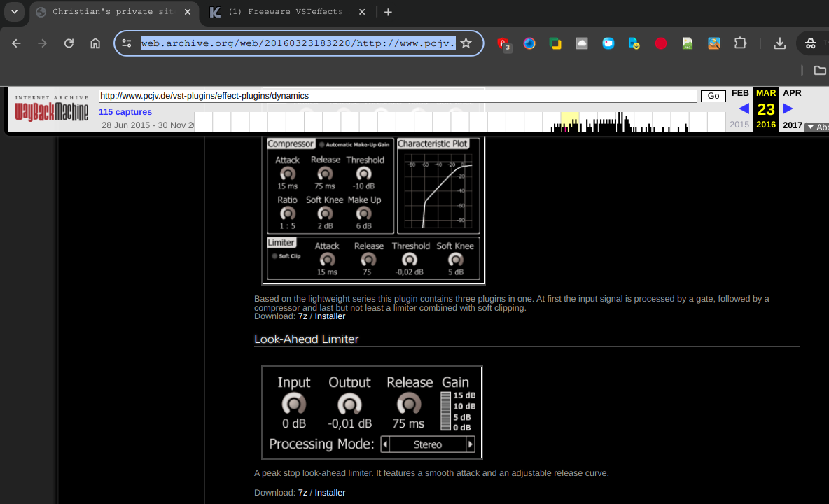Open the blue document extension icon
Screen dimensions: 829x504
pos(634,43)
